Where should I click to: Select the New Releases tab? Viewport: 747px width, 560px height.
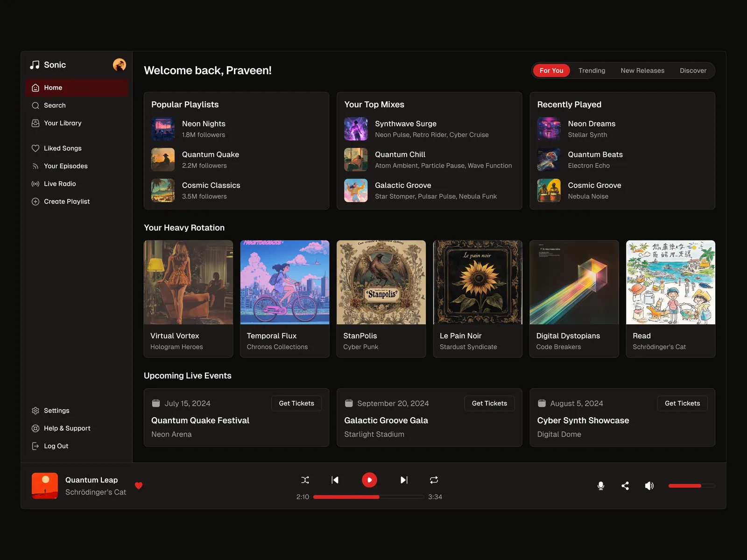coord(642,70)
